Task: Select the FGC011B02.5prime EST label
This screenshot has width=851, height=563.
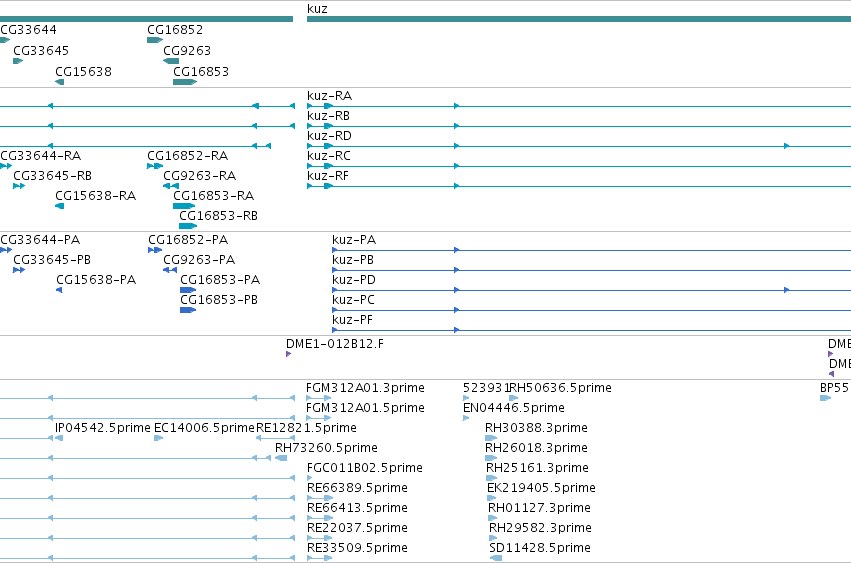Action: [365, 469]
